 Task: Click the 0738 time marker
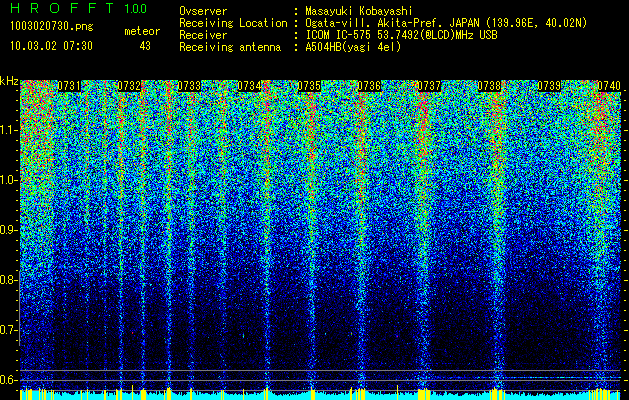coord(489,87)
